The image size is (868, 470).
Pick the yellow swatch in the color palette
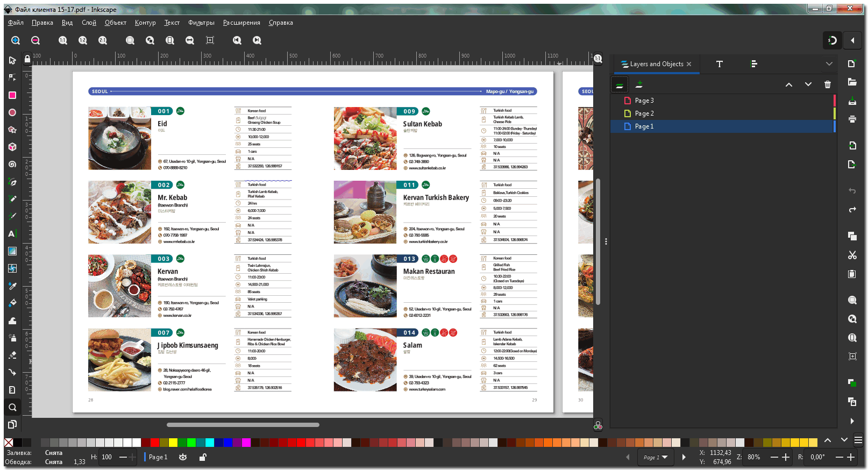tap(173, 443)
